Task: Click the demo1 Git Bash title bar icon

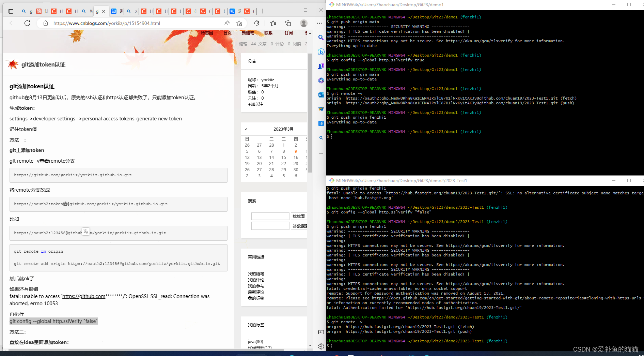Action: (x=331, y=4)
